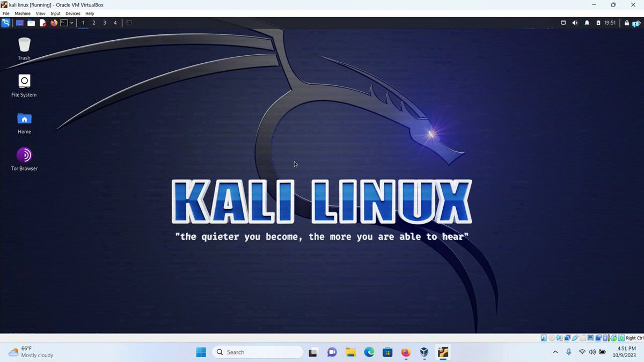
Task: Click VirtualBox CPU/virtualization V indicator
Action: click(606, 338)
